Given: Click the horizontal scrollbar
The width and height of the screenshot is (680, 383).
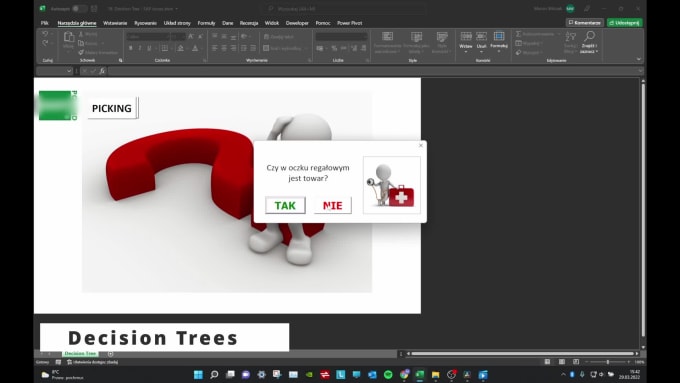Looking at the screenshot, I should (523, 354).
